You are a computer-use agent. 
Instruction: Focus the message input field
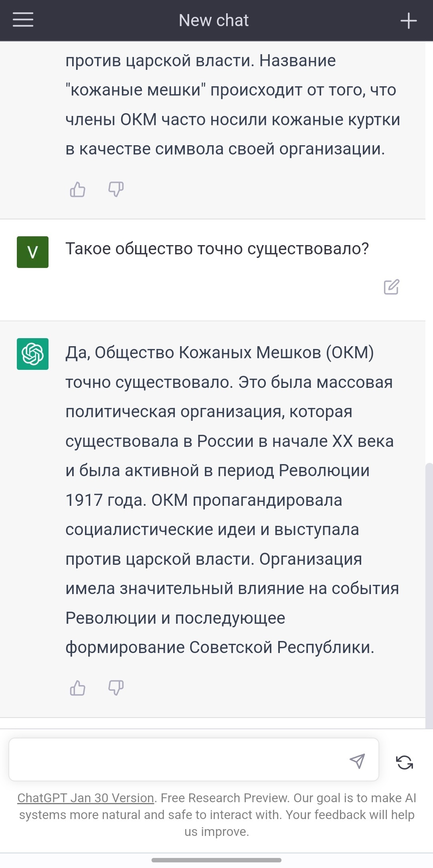click(176, 759)
